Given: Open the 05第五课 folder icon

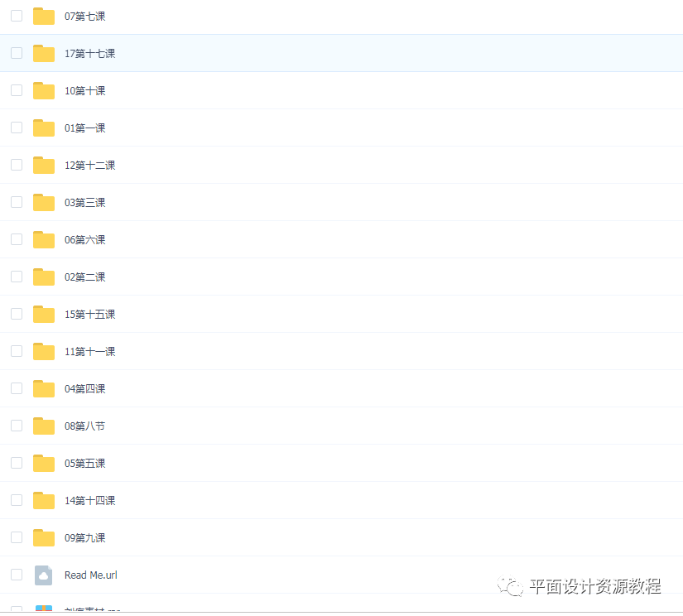Looking at the screenshot, I should [x=44, y=463].
